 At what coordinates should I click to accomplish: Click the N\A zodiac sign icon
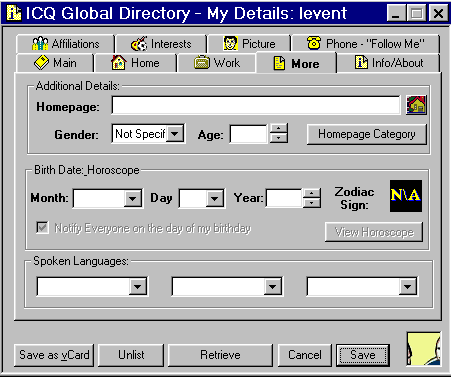406,196
